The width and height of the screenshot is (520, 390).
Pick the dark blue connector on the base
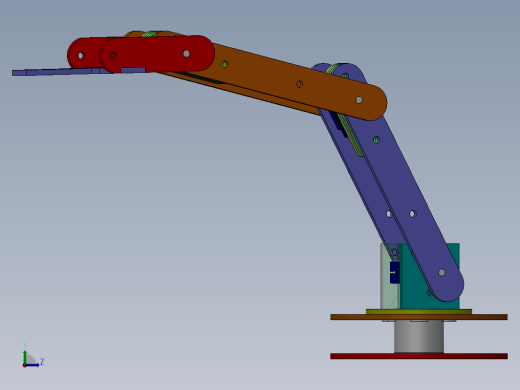pos(395,272)
